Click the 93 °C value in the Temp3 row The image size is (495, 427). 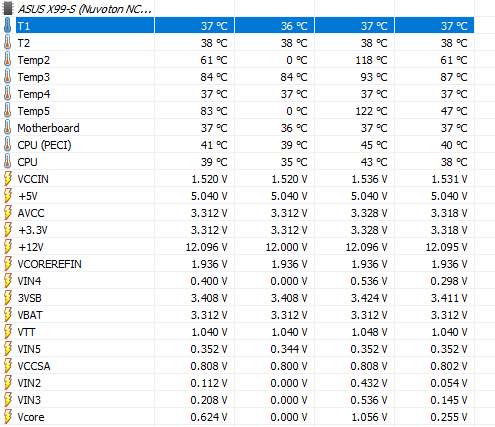374,77
